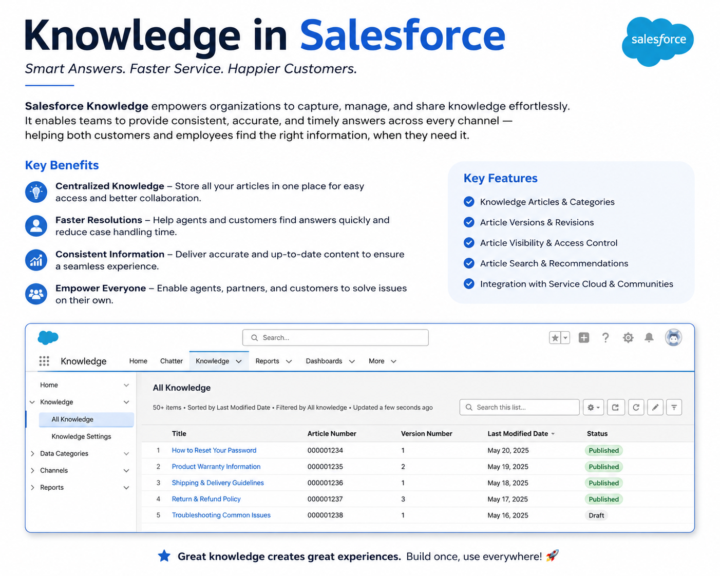Screen dimensions: 720x576
Task: Click the Search this list field
Action: click(x=519, y=407)
